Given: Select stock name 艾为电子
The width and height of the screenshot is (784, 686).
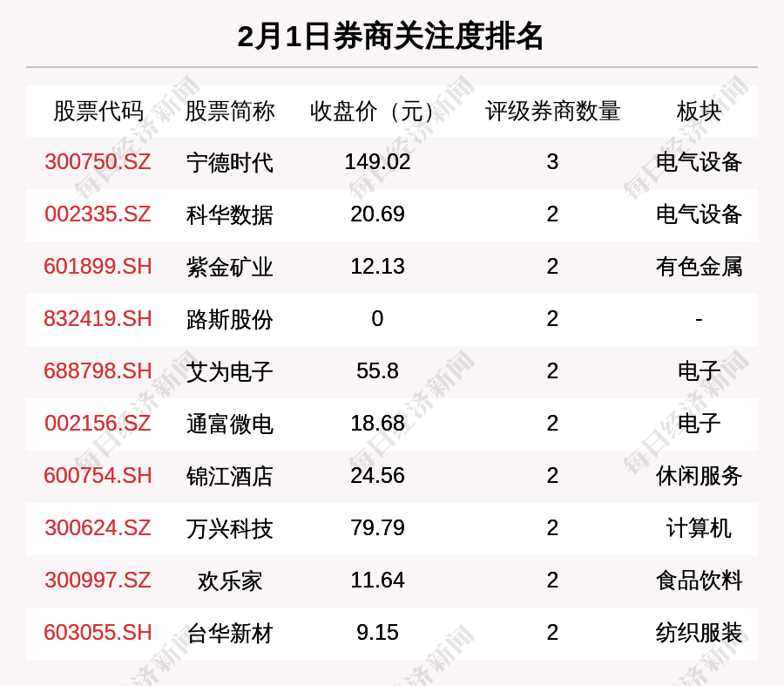Looking at the screenshot, I should 229,372.
